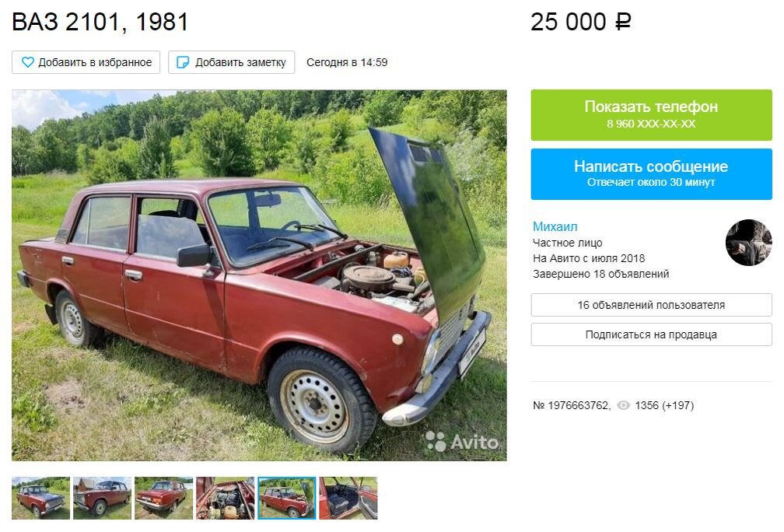Reveal phone with Показать телефон button
This screenshot has height=532, width=784.
[x=652, y=115]
